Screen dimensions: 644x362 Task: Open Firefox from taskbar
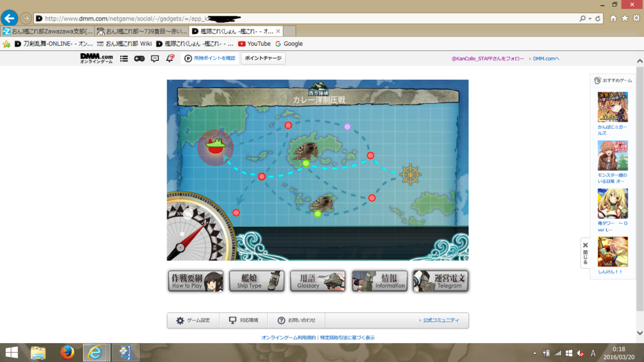[x=67, y=353]
